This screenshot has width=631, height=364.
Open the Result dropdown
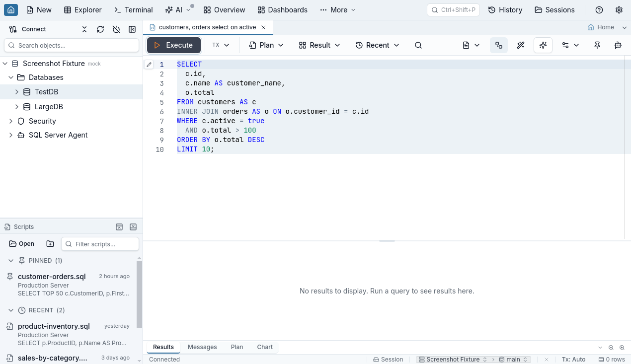319,45
